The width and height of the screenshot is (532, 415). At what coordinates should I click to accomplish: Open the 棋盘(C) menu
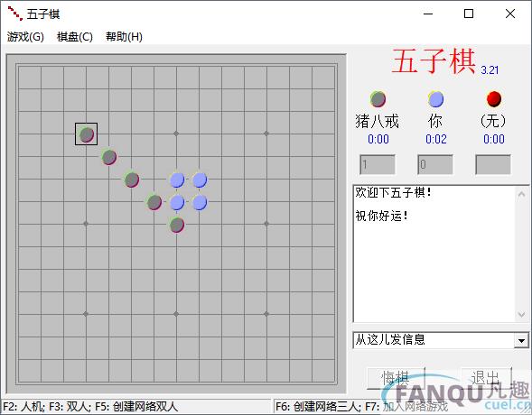(75, 37)
